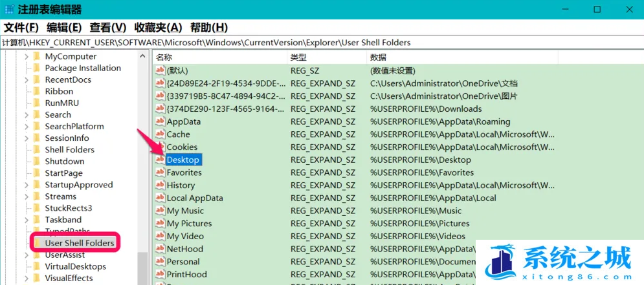Click the %USERPROFILE%\Downloads data cell
644x285 pixels.
[426, 109]
